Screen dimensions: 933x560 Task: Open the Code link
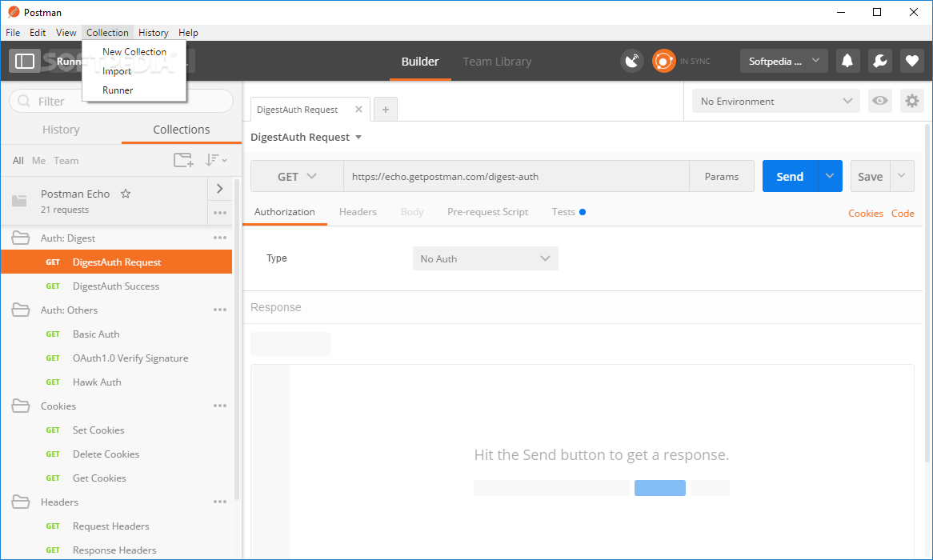903,213
